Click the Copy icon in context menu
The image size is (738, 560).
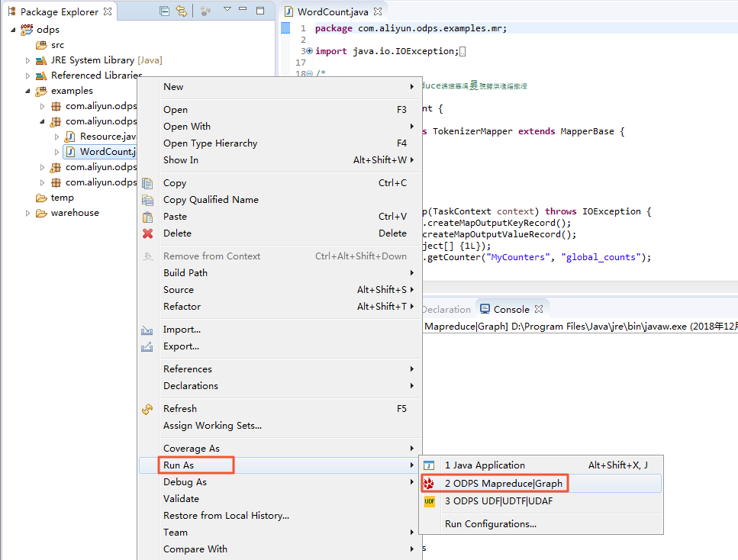click(147, 183)
